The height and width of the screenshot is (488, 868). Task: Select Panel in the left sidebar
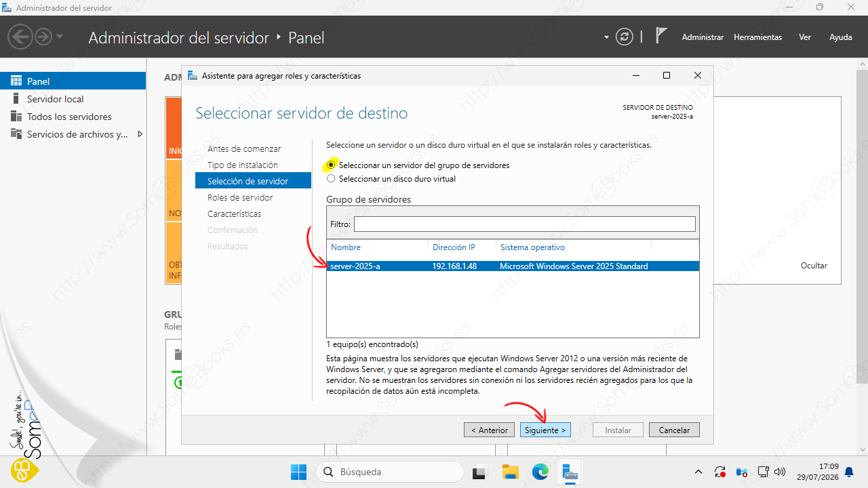coord(73,81)
